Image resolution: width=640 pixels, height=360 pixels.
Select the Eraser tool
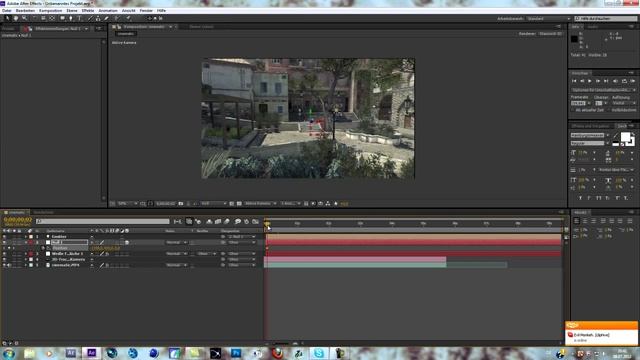pyautogui.click(x=107, y=18)
